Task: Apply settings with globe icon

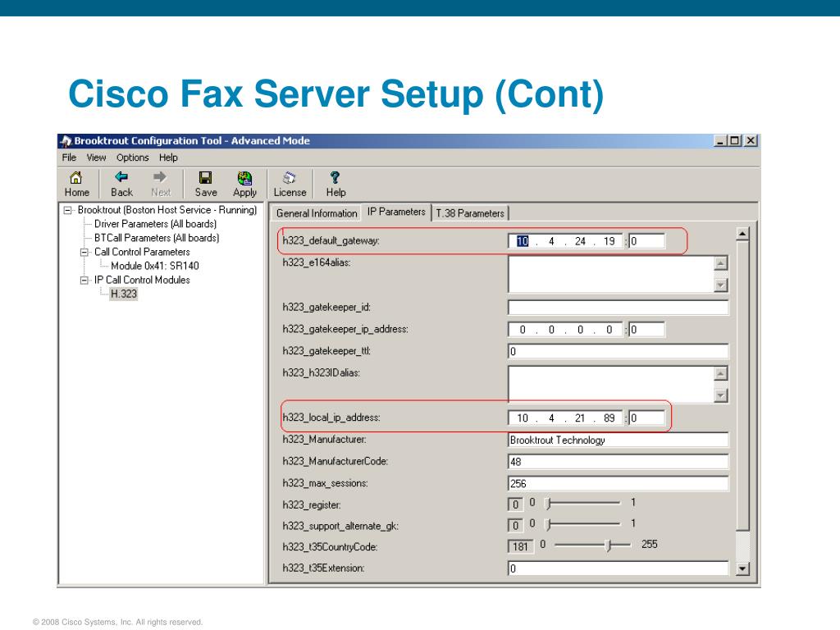Action: tap(244, 178)
